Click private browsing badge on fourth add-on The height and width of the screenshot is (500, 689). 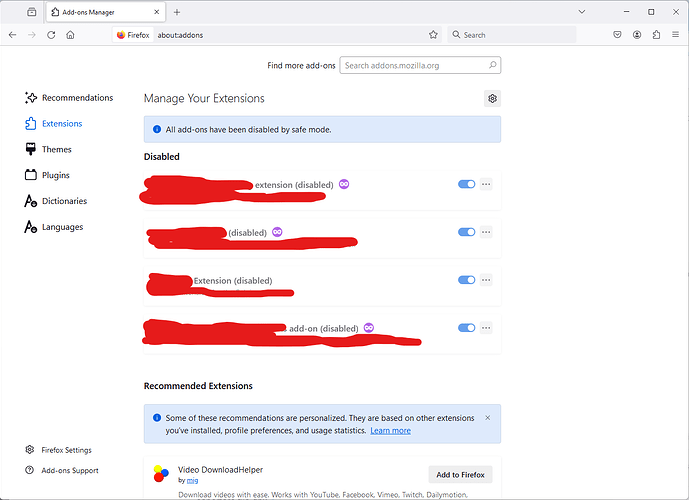coord(369,328)
